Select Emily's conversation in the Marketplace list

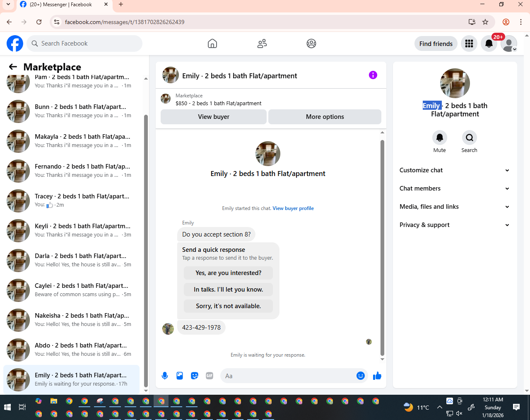pyautogui.click(x=71, y=380)
